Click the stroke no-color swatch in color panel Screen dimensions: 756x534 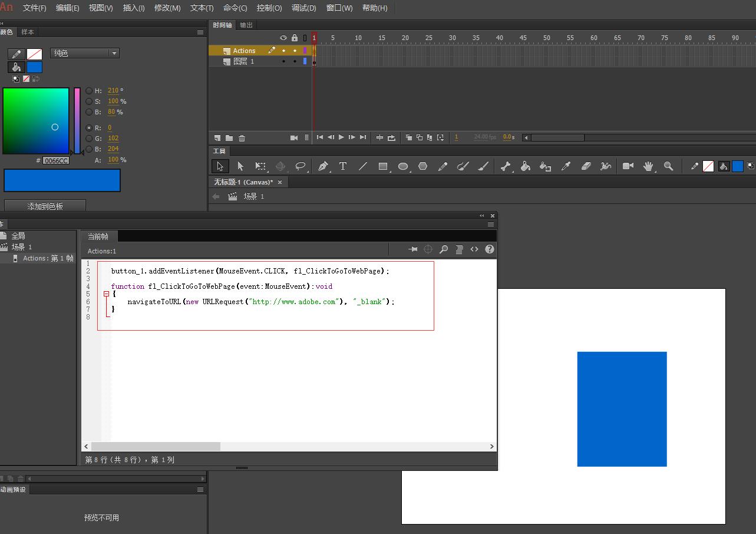[35, 54]
